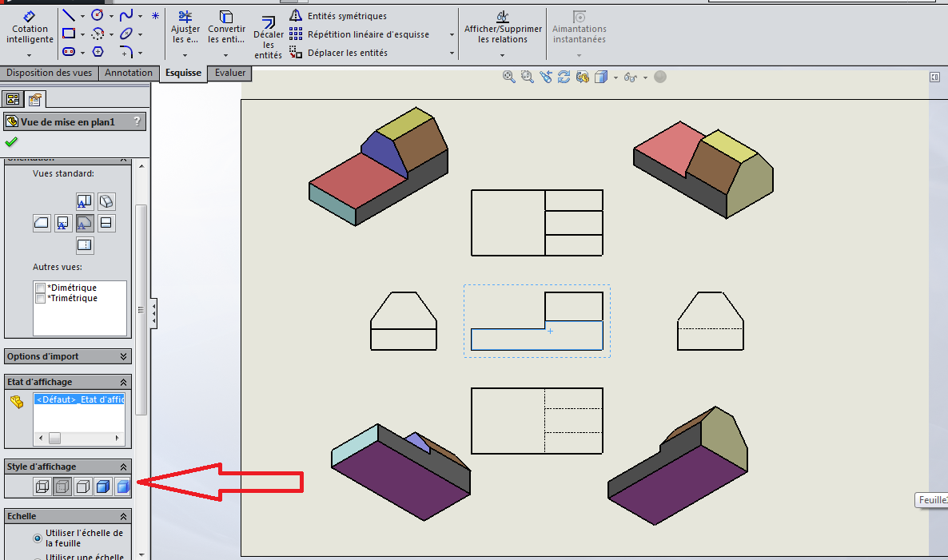Switch to the Evaluer tab
The width and height of the screenshot is (948, 560).
tap(229, 73)
